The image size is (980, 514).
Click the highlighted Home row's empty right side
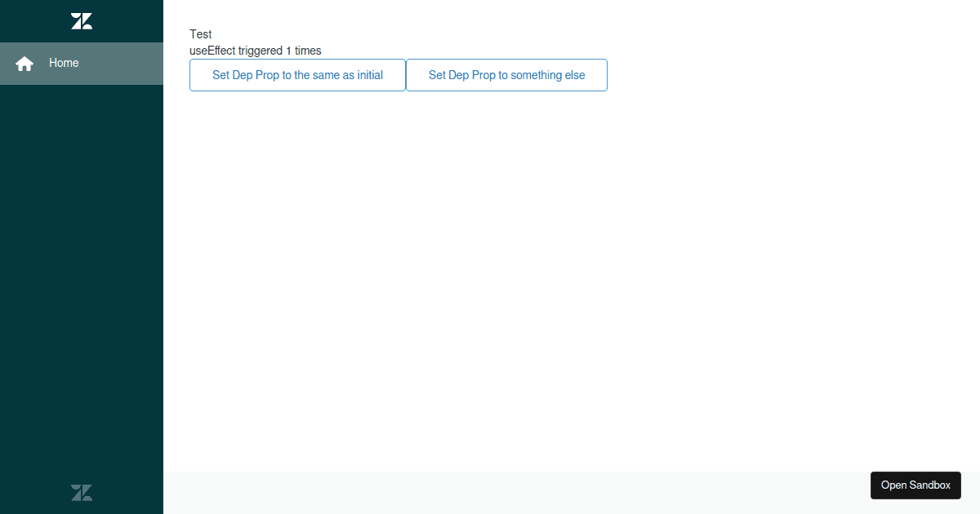click(131, 63)
